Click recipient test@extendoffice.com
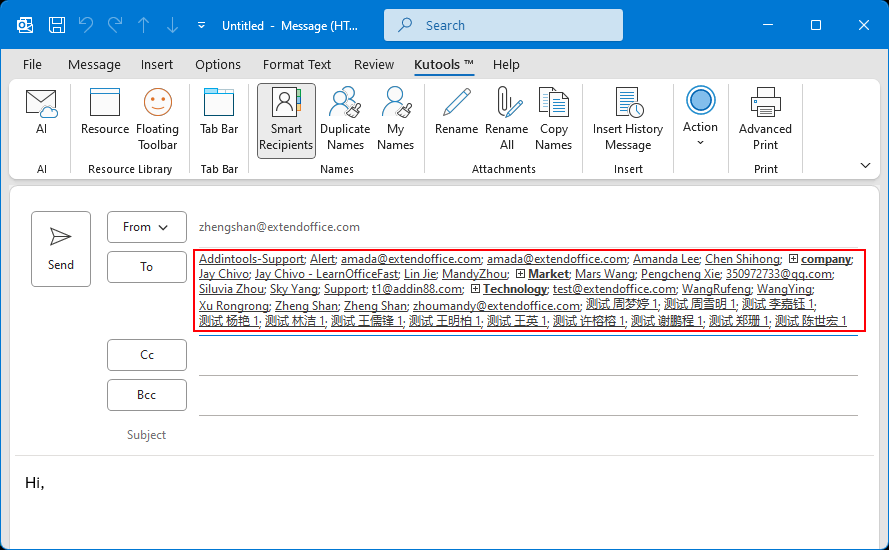 coord(614,289)
